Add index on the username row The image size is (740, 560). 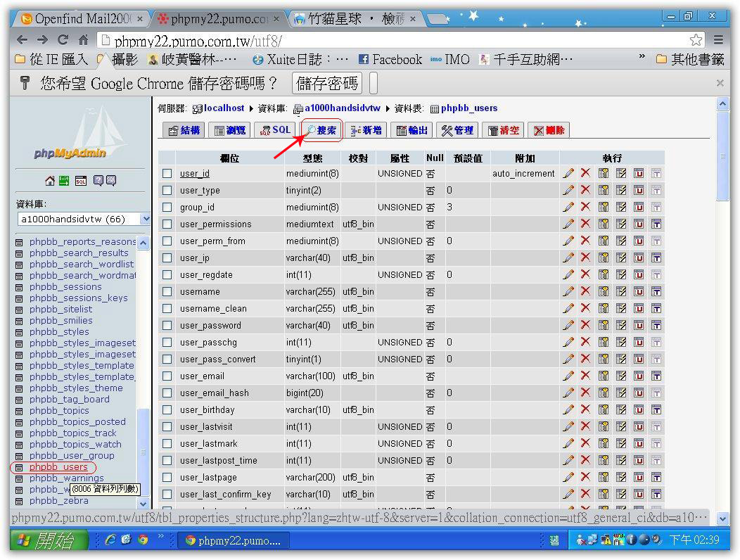coord(621,291)
